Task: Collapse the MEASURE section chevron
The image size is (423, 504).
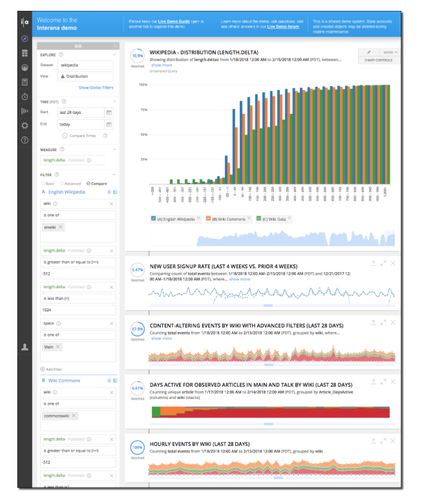Action: [x=114, y=150]
